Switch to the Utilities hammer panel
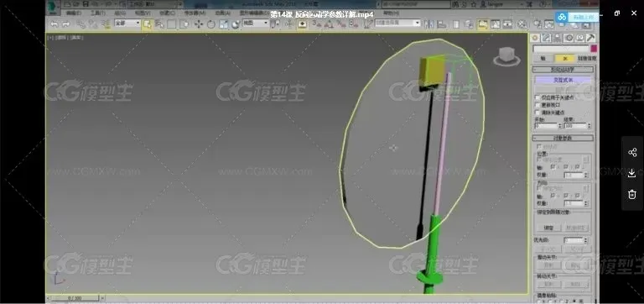644x304 pixels. [590, 38]
